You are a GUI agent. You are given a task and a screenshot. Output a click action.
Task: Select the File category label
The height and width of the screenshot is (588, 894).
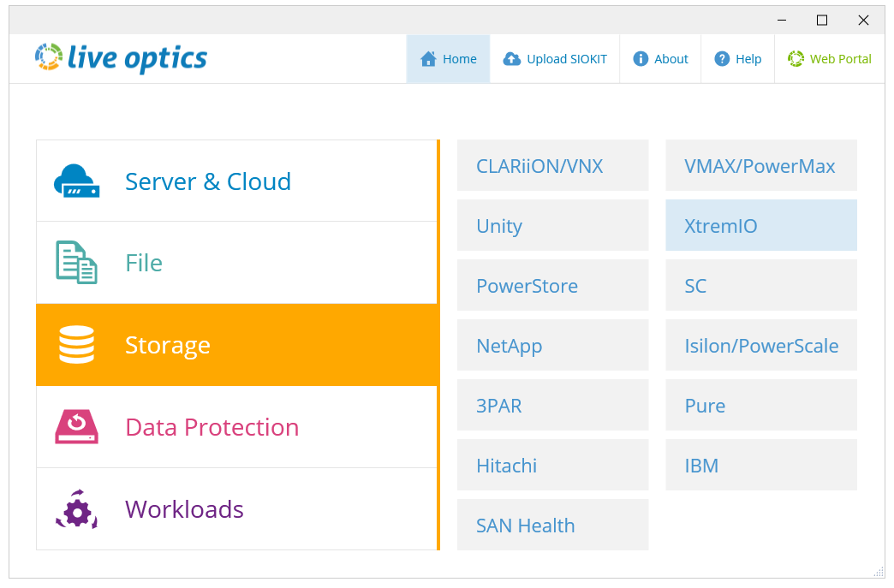pyautogui.click(x=144, y=264)
